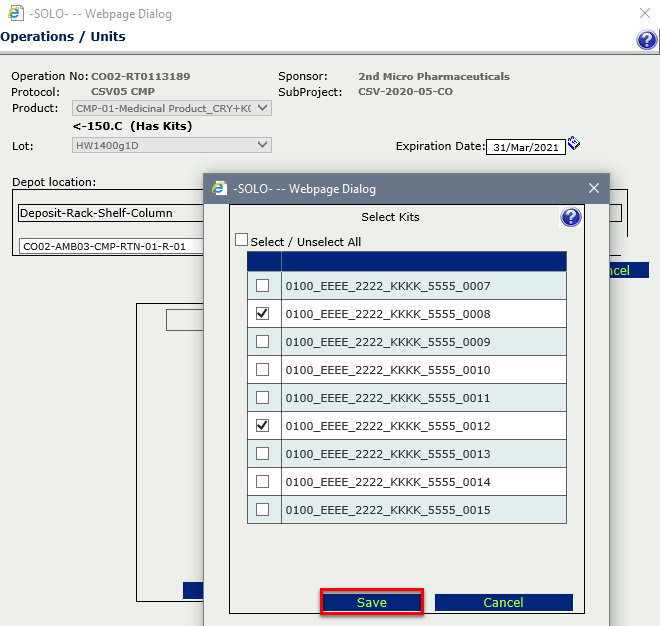The height and width of the screenshot is (626, 660).
Task: Click Protocol value CSV05 CMP
Action: (x=123, y=91)
